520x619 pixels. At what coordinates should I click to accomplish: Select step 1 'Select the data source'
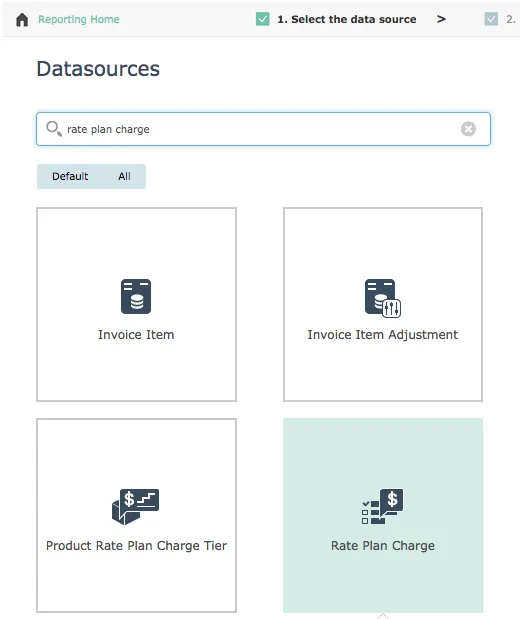[347, 19]
